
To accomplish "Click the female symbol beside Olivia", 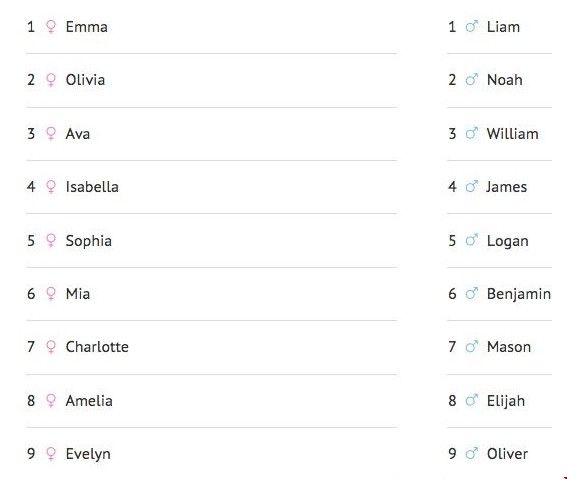I will pos(51,80).
